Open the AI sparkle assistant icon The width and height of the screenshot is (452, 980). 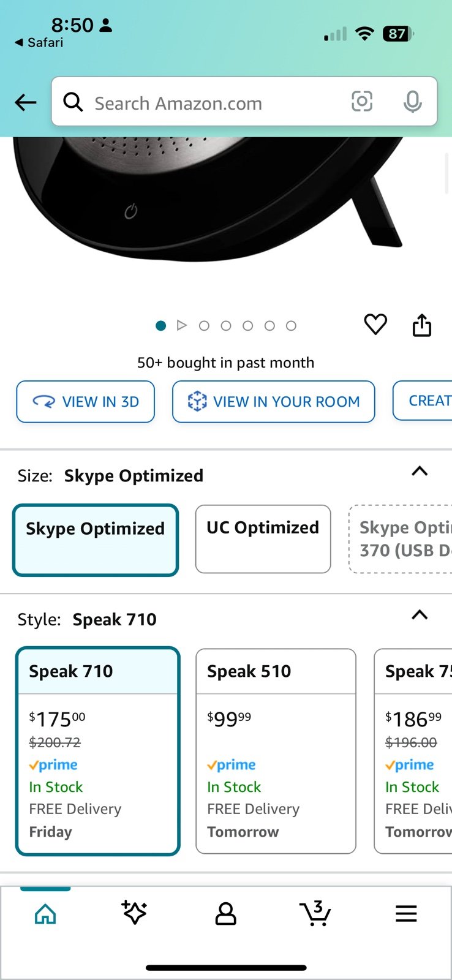[134, 913]
